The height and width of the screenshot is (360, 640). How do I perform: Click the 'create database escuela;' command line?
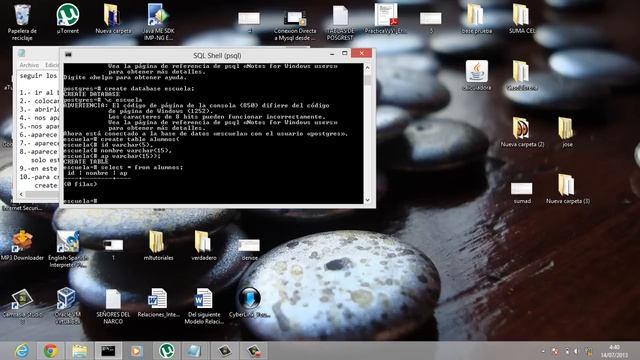tap(129, 89)
